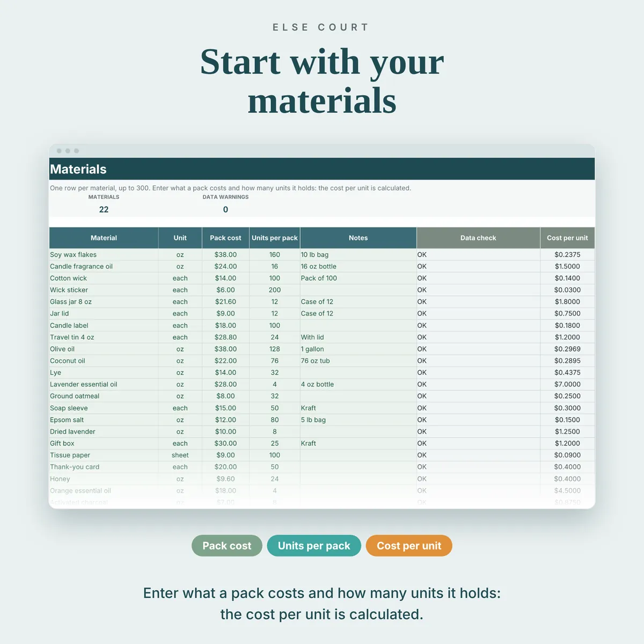Click the $1.5000 cost per unit cell

tap(567, 266)
